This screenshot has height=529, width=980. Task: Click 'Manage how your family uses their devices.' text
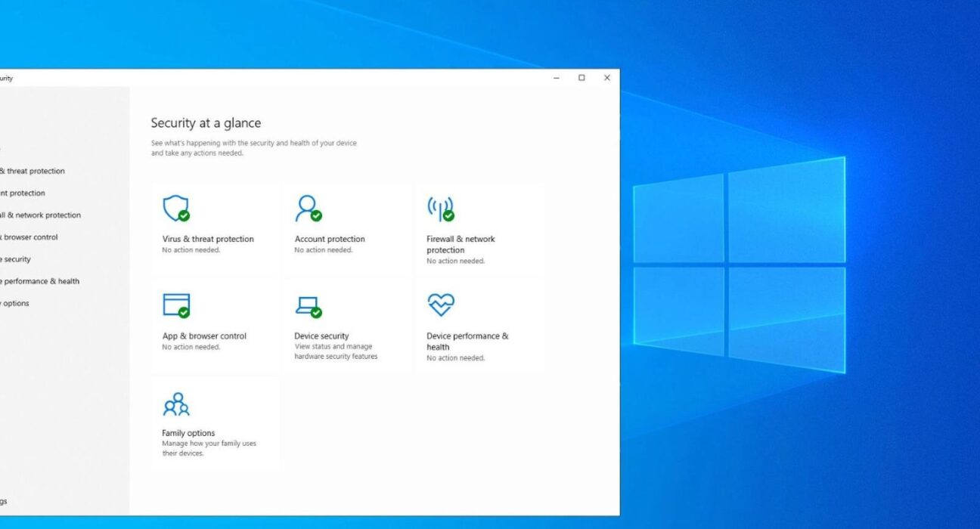(209, 449)
